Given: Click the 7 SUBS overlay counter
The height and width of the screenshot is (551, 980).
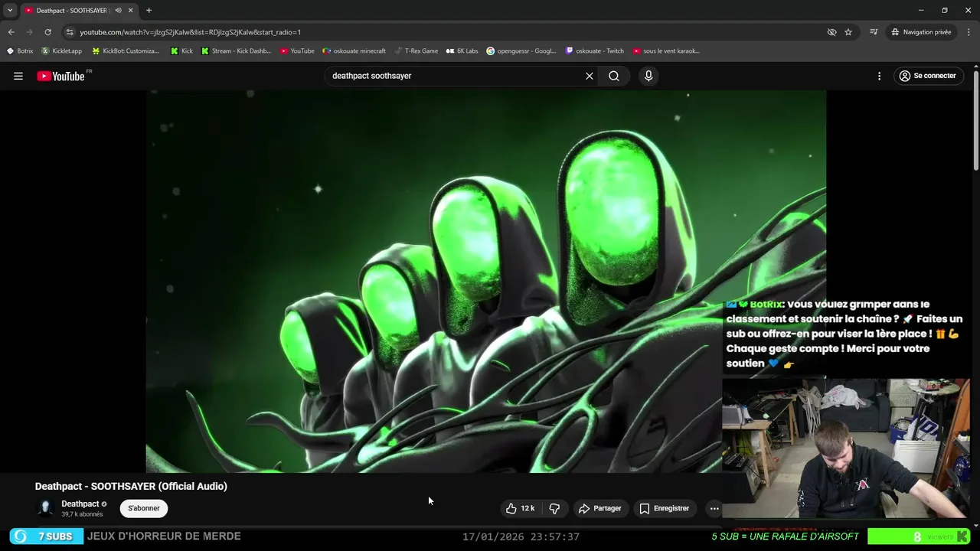Looking at the screenshot, I should [x=46, y=536].
